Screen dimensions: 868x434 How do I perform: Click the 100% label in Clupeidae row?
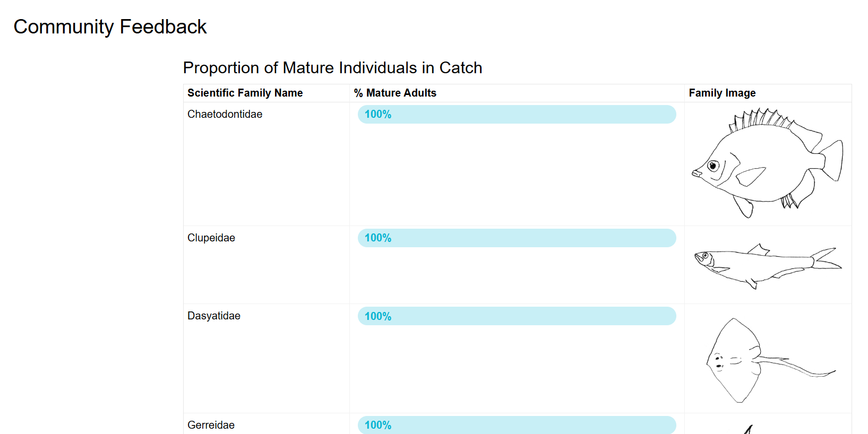click(x=378, y=238)
